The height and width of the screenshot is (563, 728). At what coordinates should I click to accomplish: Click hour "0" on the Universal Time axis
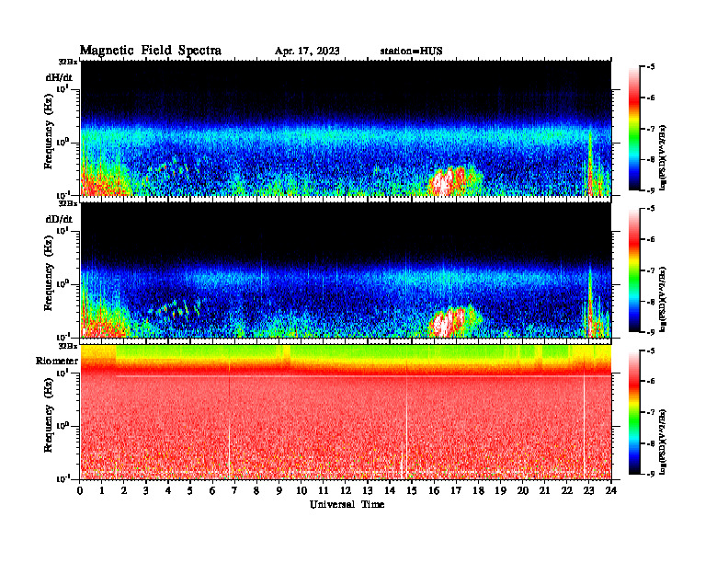[x=80, y=491]
